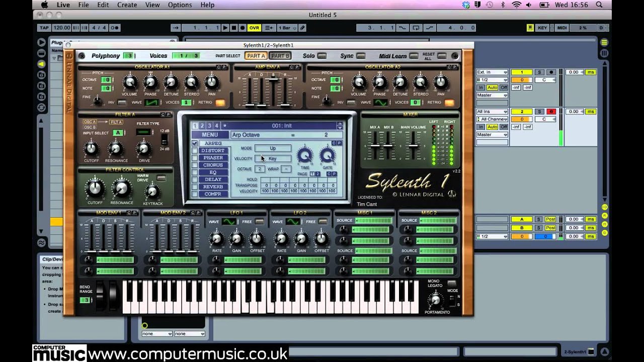Adjust the Main Volume mixer fader
The image size is (644, 362).
(x=413, y=146)
